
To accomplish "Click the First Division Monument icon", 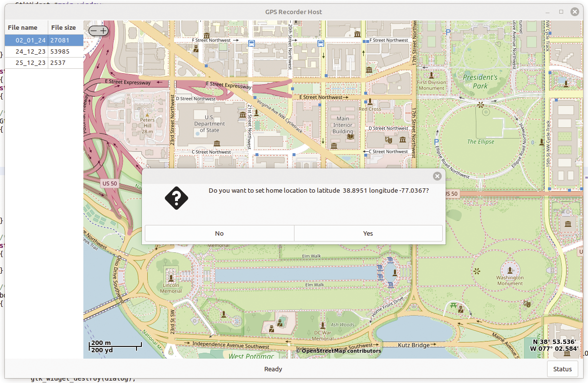I will click(x=431, y=75).
